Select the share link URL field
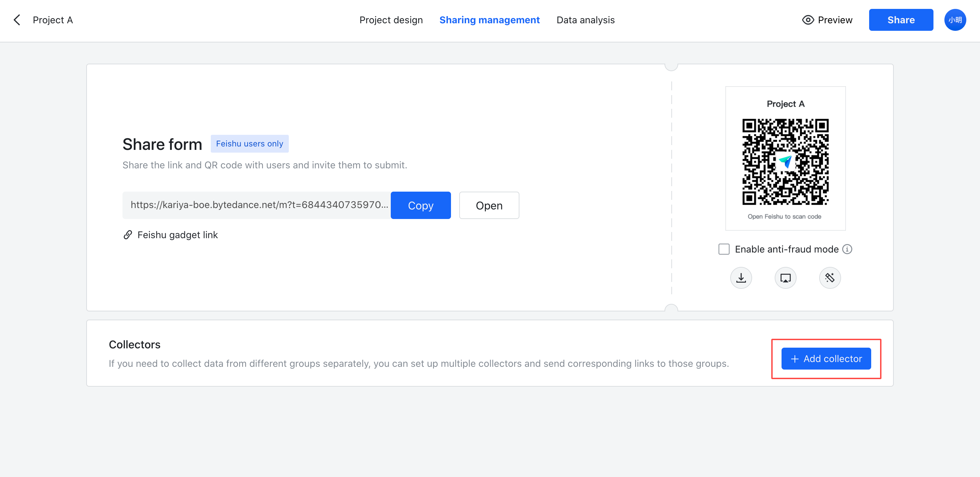980x477 pixels. coord(257,205)
